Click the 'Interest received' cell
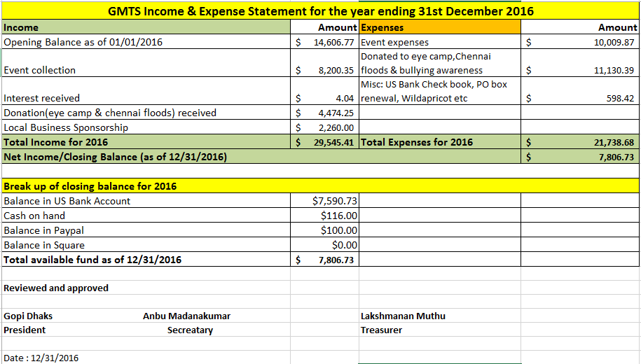The height and width of the screenshot is (364, 641). [146, 91]
